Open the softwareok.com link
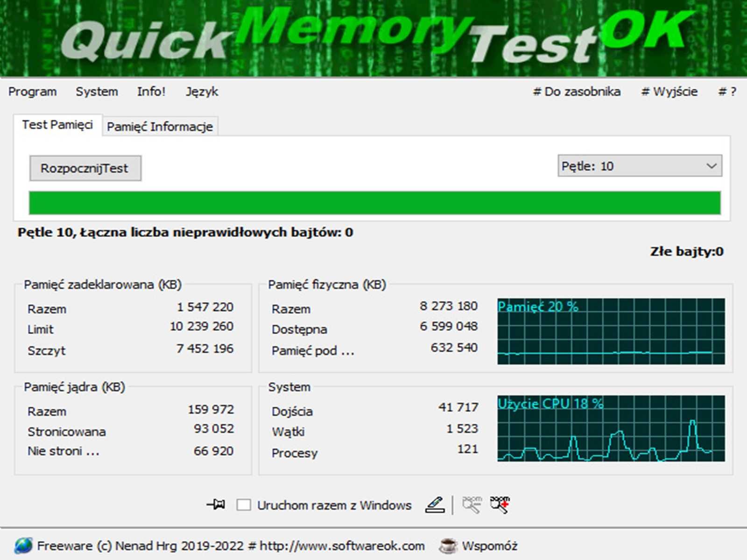The image size is (747, 560). click(342, 546)
